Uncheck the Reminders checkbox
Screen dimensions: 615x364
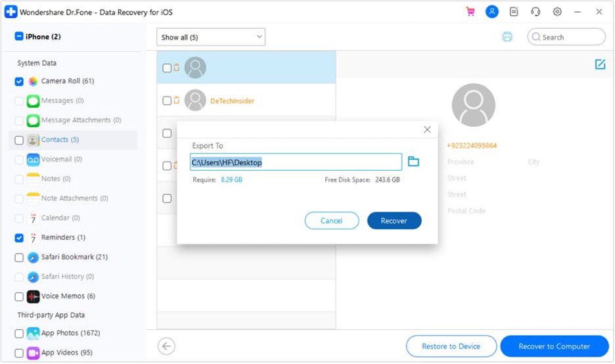click(19, 238)
